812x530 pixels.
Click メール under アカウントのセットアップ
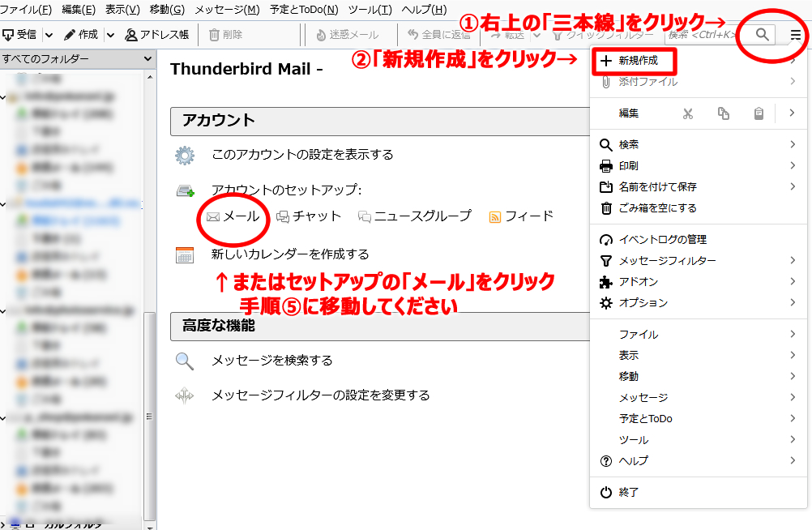tap(233, 216)
